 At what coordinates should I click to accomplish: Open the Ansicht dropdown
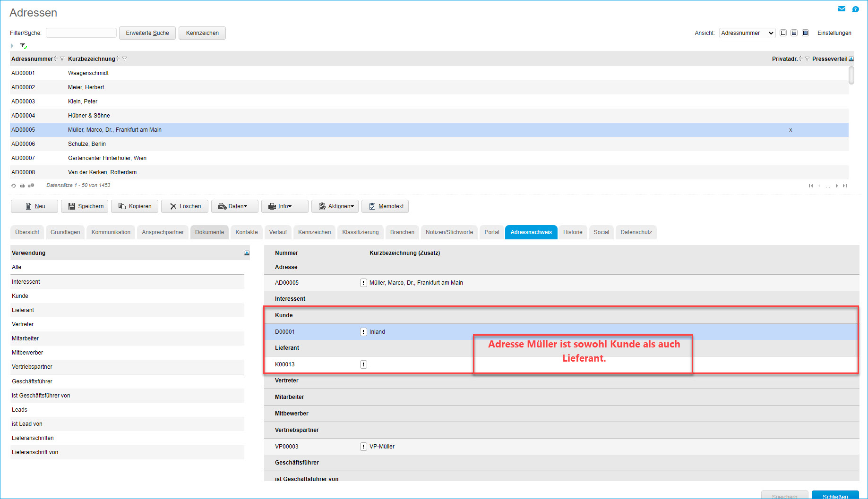pos(747,33)
